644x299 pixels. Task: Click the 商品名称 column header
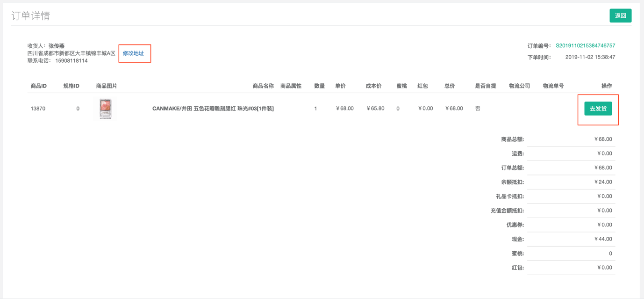point(263,86)
